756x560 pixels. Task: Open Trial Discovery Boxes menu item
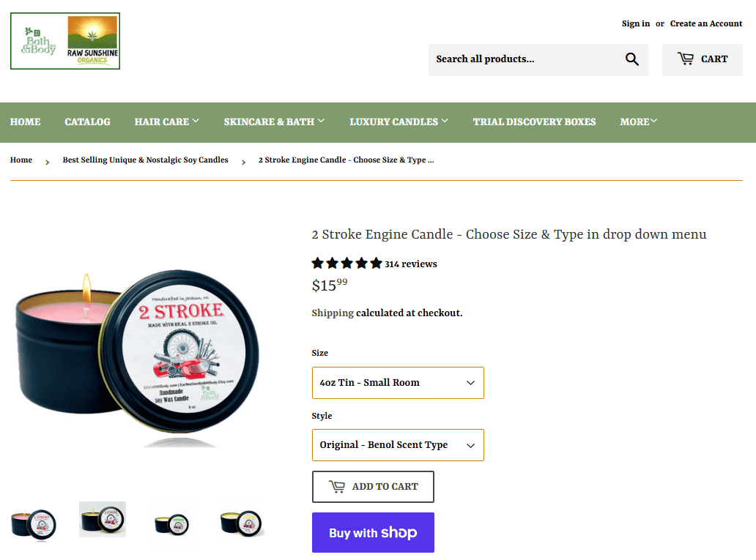[x=534, y=122]
